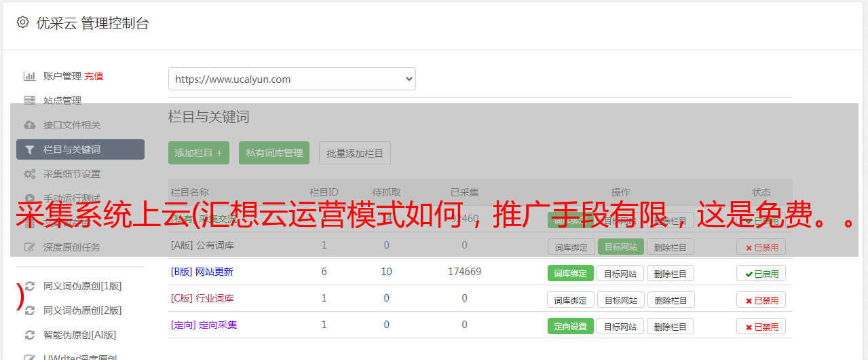Open the site URL dropdown ucaiyun.com
The width and height of the screenshot is (868, 360).
[x=292, y=79]
